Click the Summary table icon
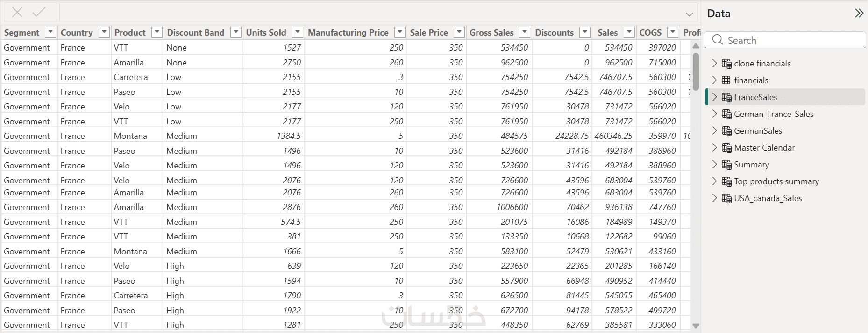The image size is (868, 333). [x=726, y=165]
